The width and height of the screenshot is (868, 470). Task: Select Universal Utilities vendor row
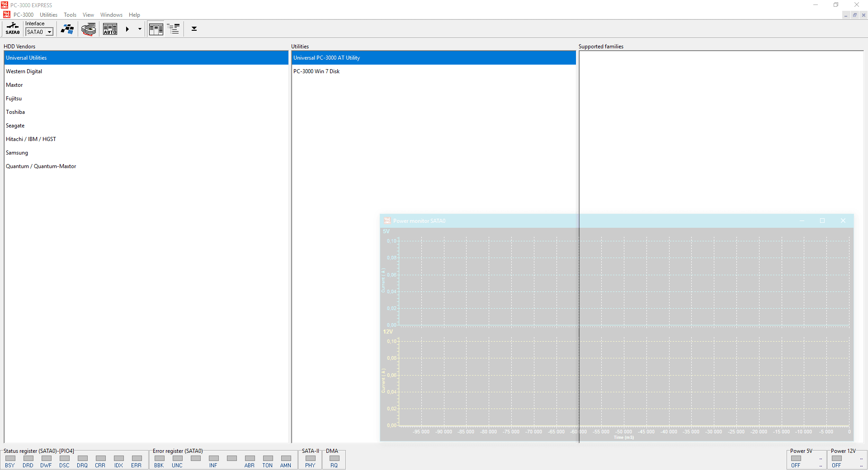coord(146,58)
